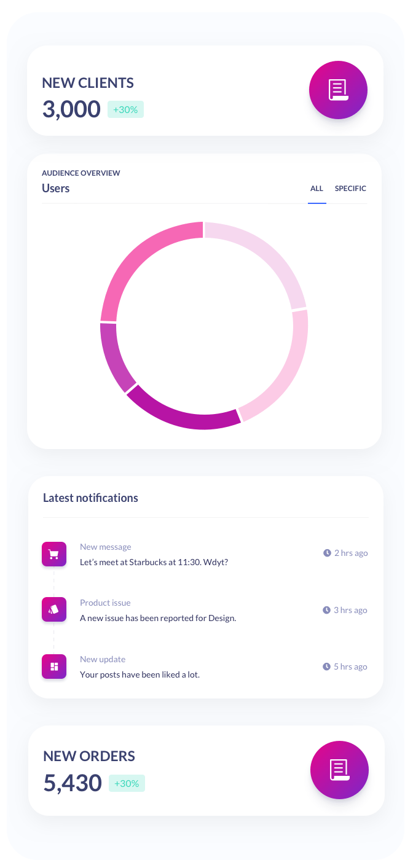Click the +30% badge under New Orders
The width and height of the screenshot is (413, 868).
(127, 783)
